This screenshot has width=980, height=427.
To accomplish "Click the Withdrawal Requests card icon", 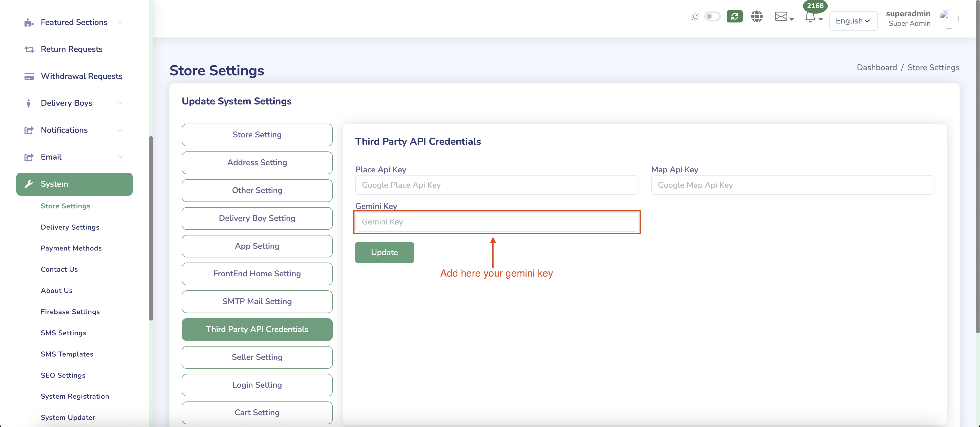I will [x=29, y=77].
